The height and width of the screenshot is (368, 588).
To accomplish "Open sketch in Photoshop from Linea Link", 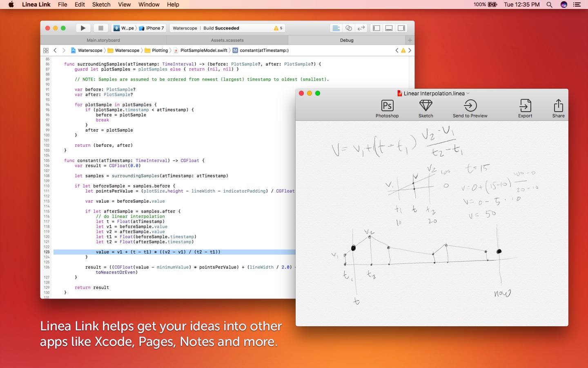I will coord(387,109).
